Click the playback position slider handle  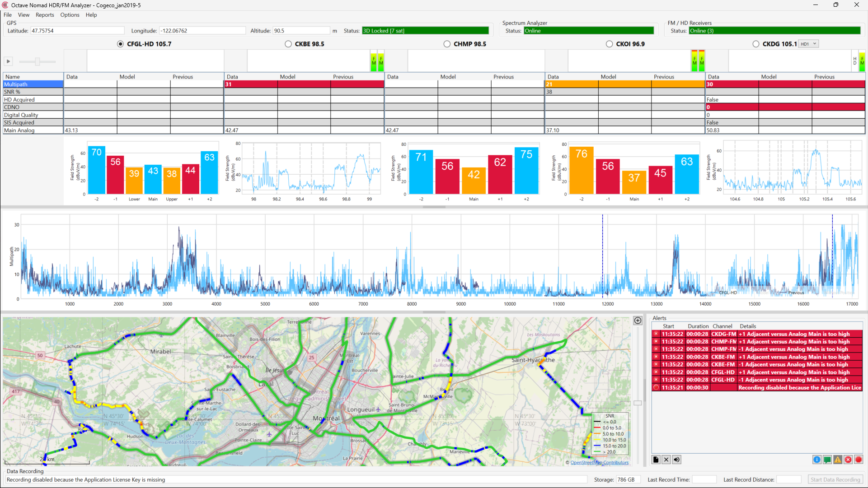38,61
